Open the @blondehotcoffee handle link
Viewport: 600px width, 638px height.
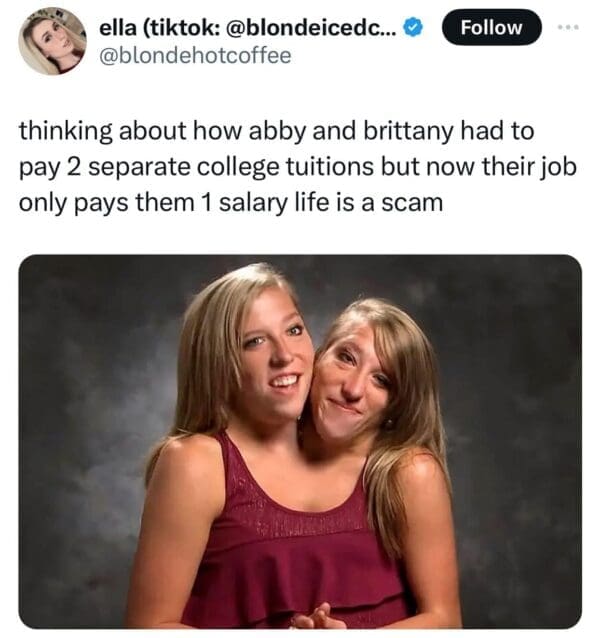(196, 56)
